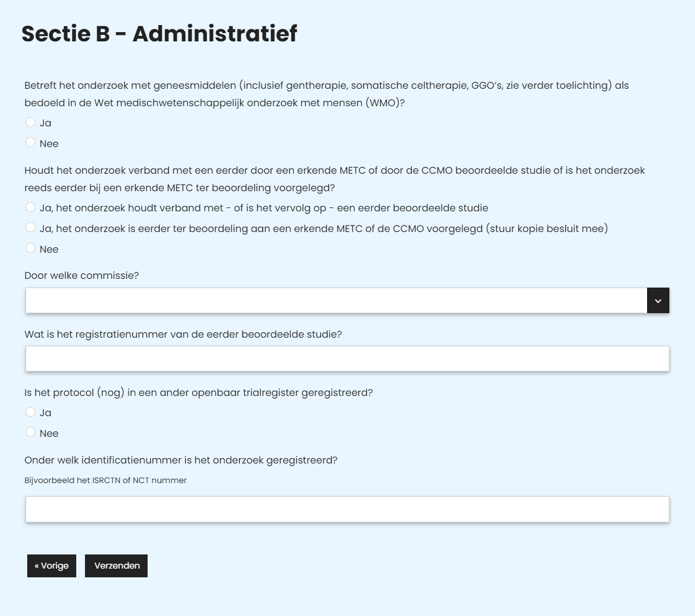Click the hint text "Bijvoorbeeld het ISRCTN of NCT nummer"
The width and height of the screenshot is (695, 616).
coord(105,480)
